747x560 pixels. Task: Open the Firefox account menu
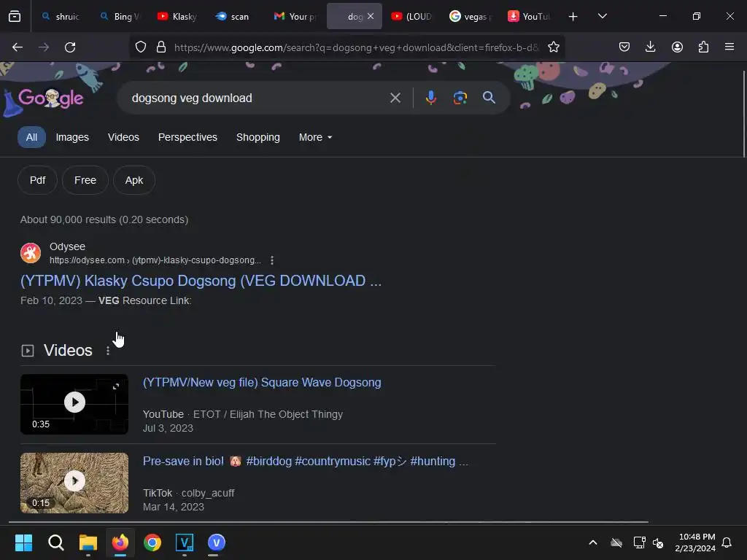(677, 47)
